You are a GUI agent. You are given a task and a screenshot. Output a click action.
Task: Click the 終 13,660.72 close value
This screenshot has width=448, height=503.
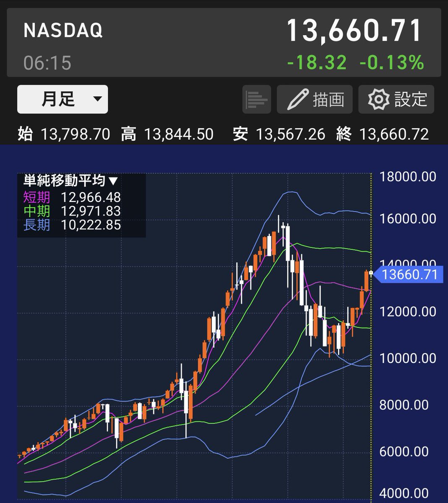(383, 134)
